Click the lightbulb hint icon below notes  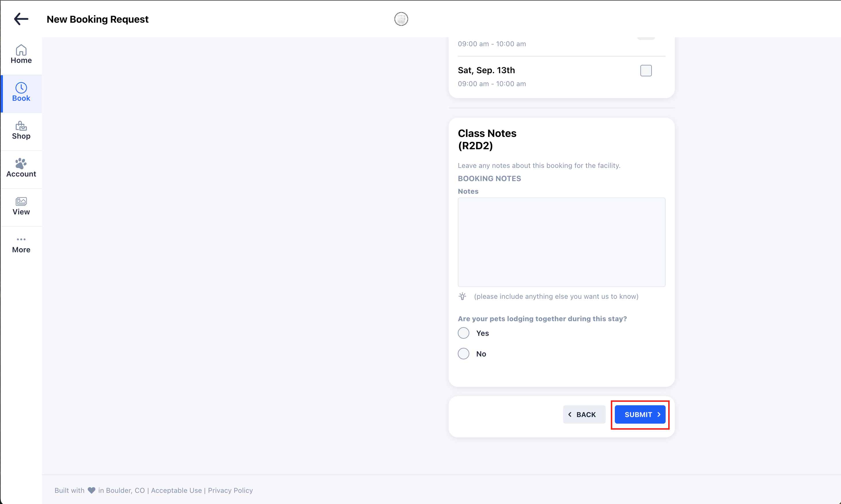[462, 296]
